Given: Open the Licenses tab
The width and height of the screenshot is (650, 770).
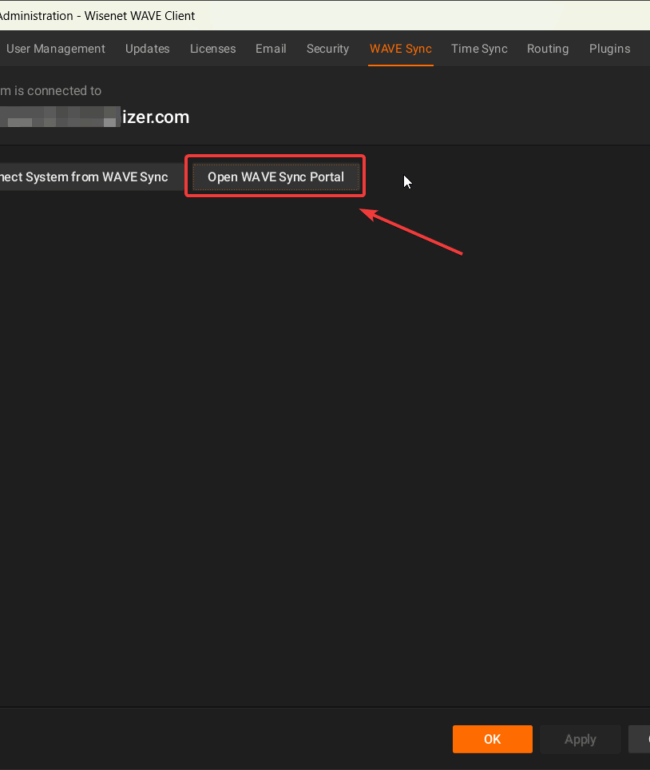Looking at the screenshot, I should pyautogui.click(x=213, y=49).
